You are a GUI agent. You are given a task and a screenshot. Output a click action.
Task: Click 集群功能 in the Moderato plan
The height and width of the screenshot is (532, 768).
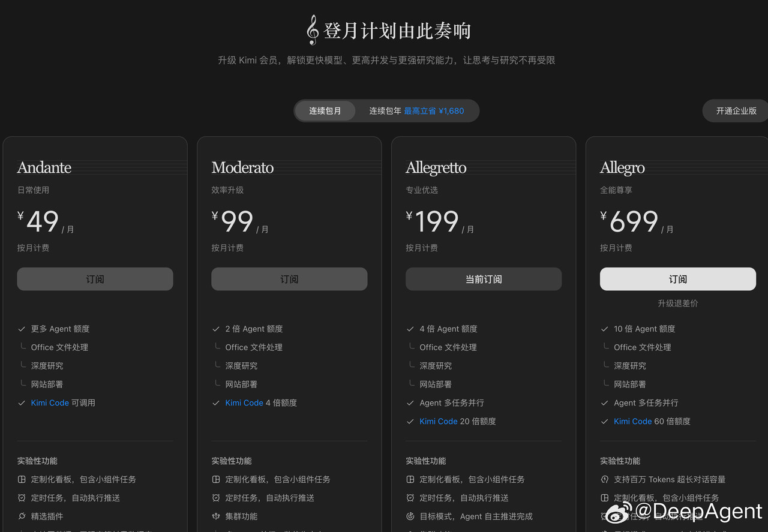click(x=242, y=516)
